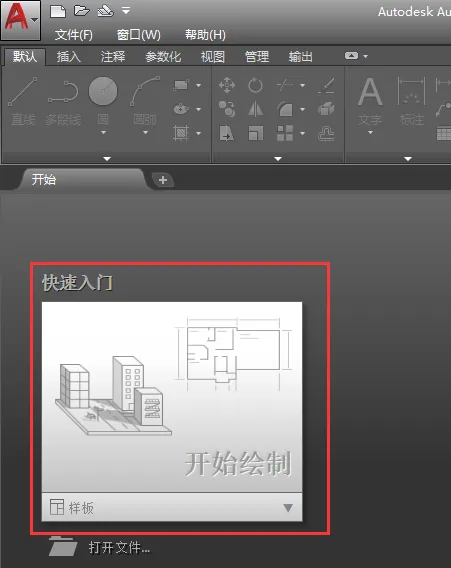Screen dimensions: 451x568
Task: Switch to the 注释 ribbon tab
Action: (x=113, y=57)
